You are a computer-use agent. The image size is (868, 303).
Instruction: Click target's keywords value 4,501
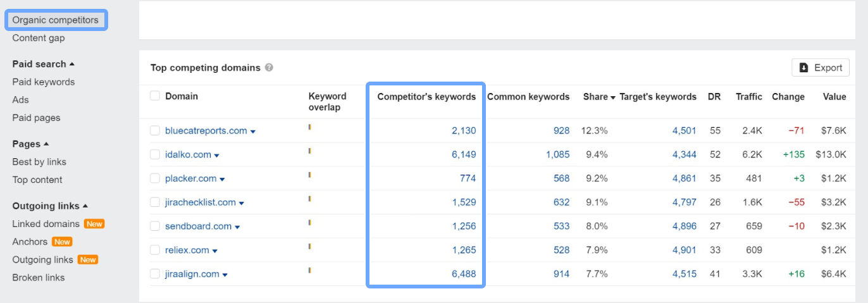685,131
